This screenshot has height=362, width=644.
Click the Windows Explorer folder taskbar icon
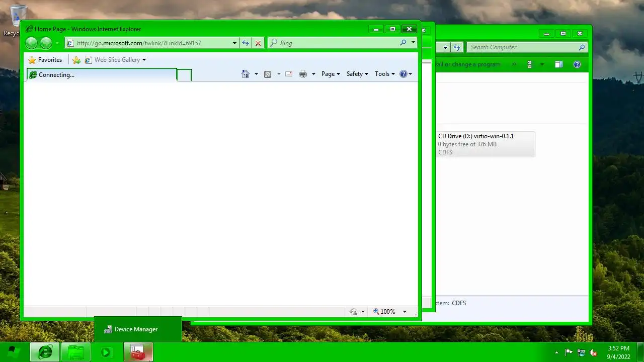(x=76, y=352)
